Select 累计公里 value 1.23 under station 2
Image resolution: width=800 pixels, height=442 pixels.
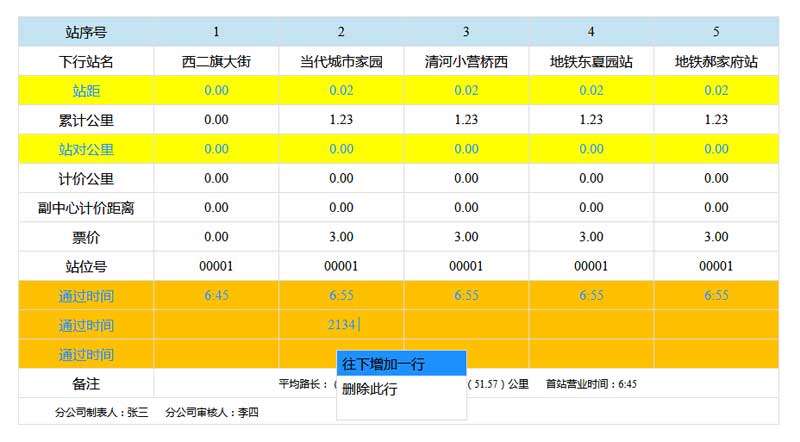[x=341, y=120]
